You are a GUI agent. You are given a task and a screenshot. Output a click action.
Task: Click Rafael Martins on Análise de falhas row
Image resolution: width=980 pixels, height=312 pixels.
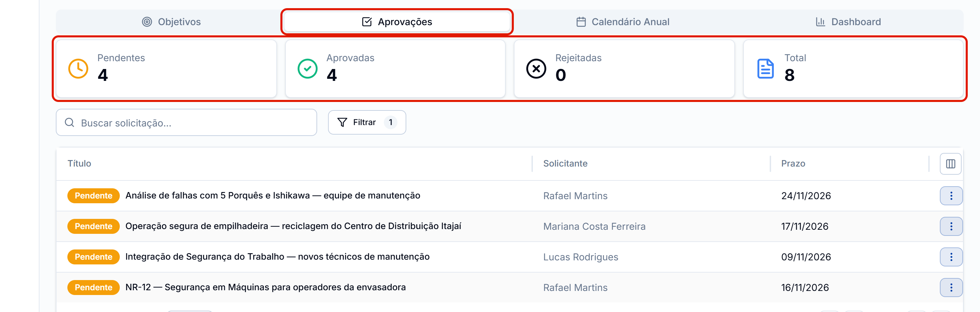(575, 196)
